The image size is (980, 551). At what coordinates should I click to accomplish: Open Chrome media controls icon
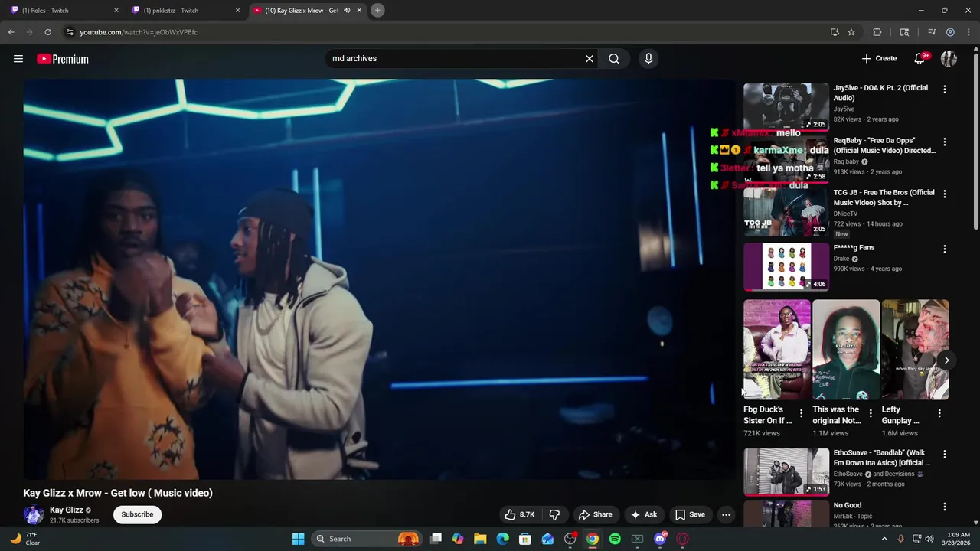point(932,32)
